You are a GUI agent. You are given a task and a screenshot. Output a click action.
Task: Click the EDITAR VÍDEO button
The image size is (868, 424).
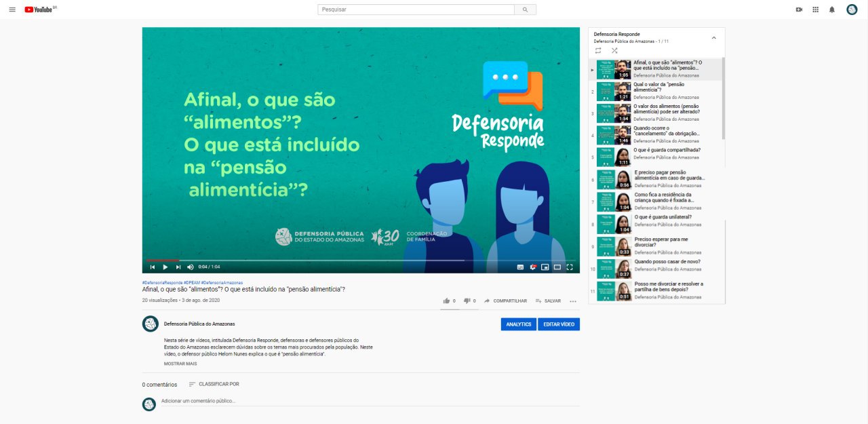(x=559, y=324)
